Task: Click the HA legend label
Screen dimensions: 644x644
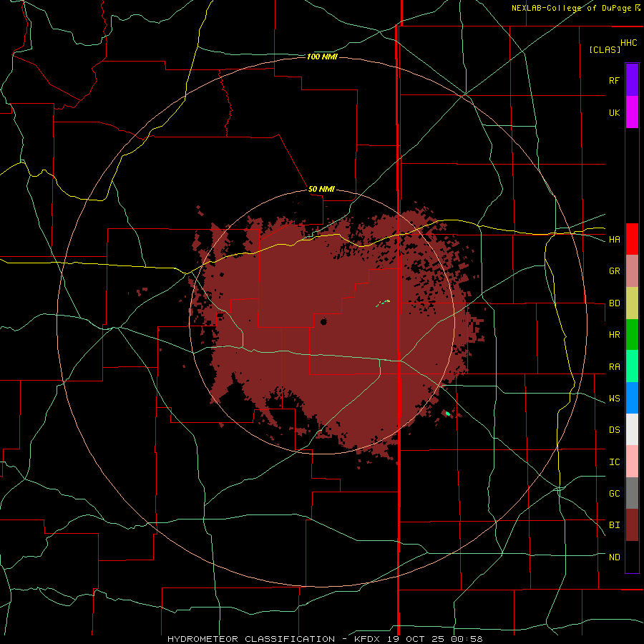Action: [614, 239]
